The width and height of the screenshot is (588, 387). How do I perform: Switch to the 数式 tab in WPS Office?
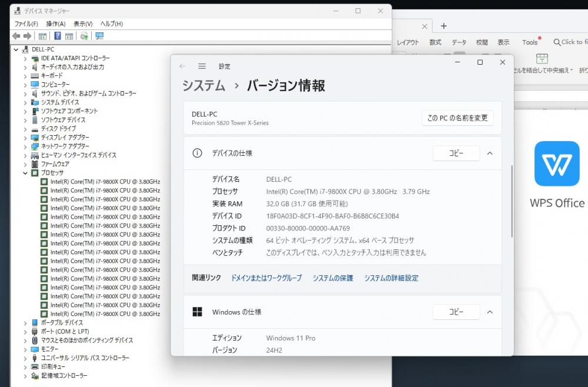tap(435, 42)
